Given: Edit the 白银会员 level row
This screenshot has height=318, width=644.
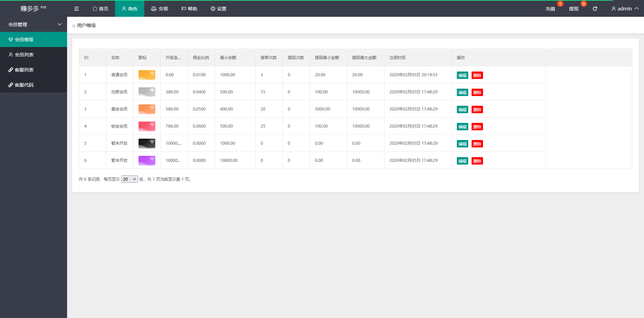Looking at the screenshot, I should click(x=462, y=92).
